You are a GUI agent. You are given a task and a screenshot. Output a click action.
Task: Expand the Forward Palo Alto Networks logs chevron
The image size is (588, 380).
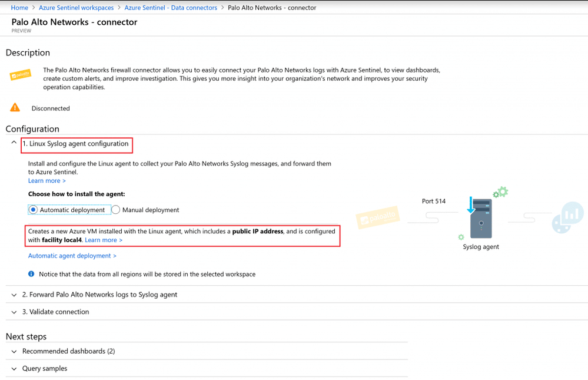14,295
